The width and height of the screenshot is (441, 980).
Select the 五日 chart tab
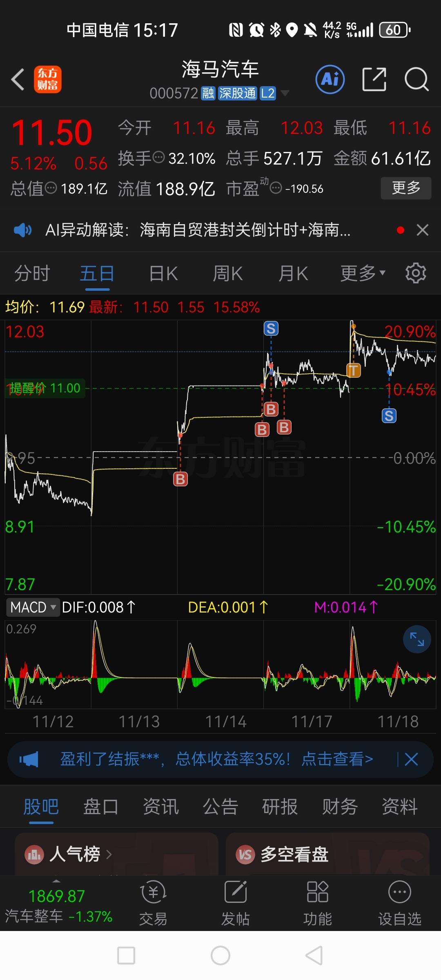[97, 274]
